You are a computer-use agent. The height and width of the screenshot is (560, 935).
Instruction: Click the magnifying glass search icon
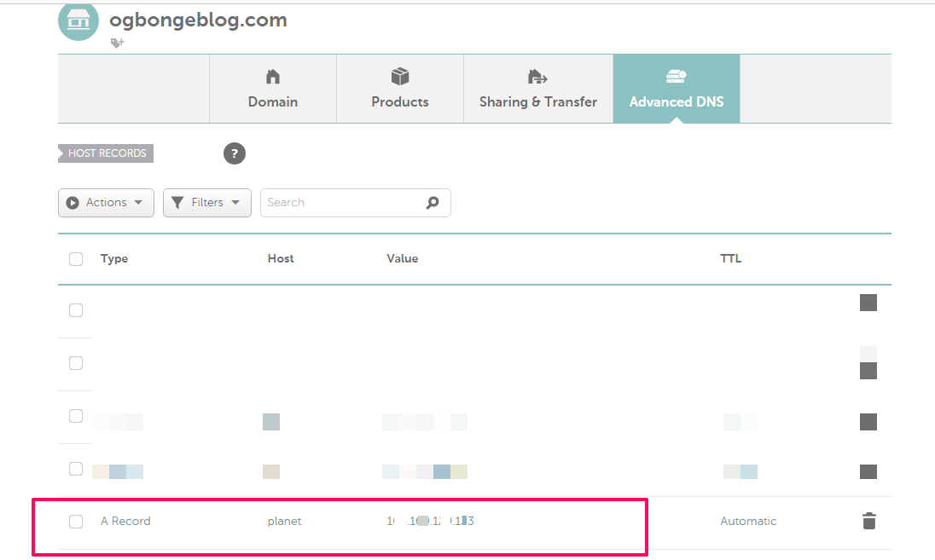[433, 203]
